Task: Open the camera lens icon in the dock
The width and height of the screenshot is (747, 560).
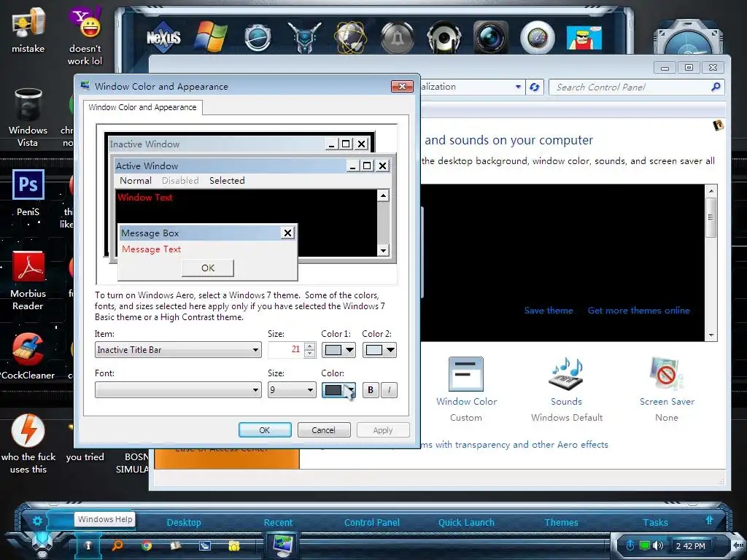Action: click(x=491, y=37)
